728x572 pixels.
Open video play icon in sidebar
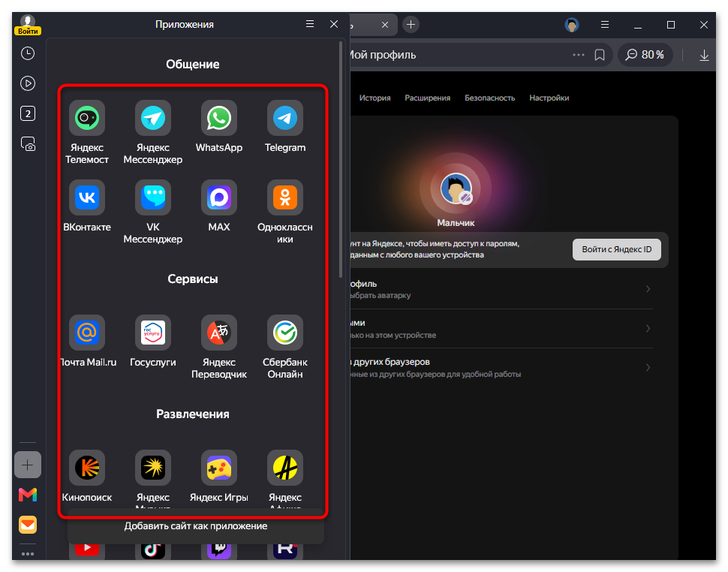point(28,83)
